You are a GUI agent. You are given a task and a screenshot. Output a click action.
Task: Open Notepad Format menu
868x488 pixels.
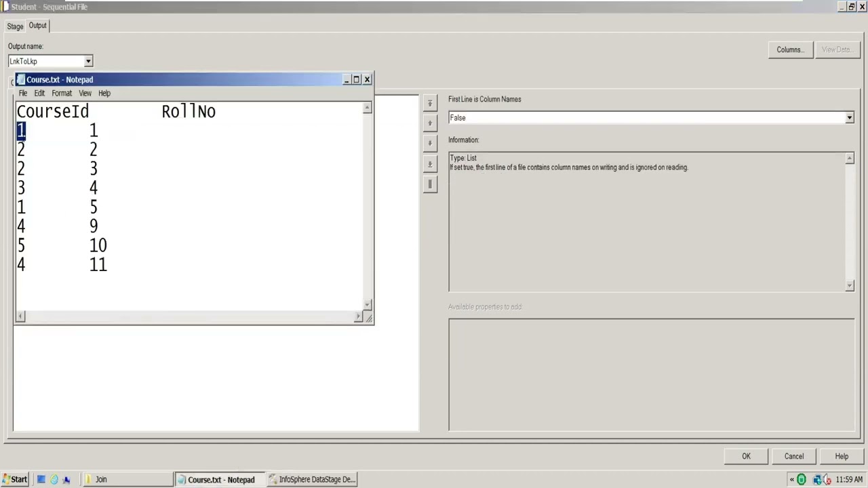click(x=62, y=94)
